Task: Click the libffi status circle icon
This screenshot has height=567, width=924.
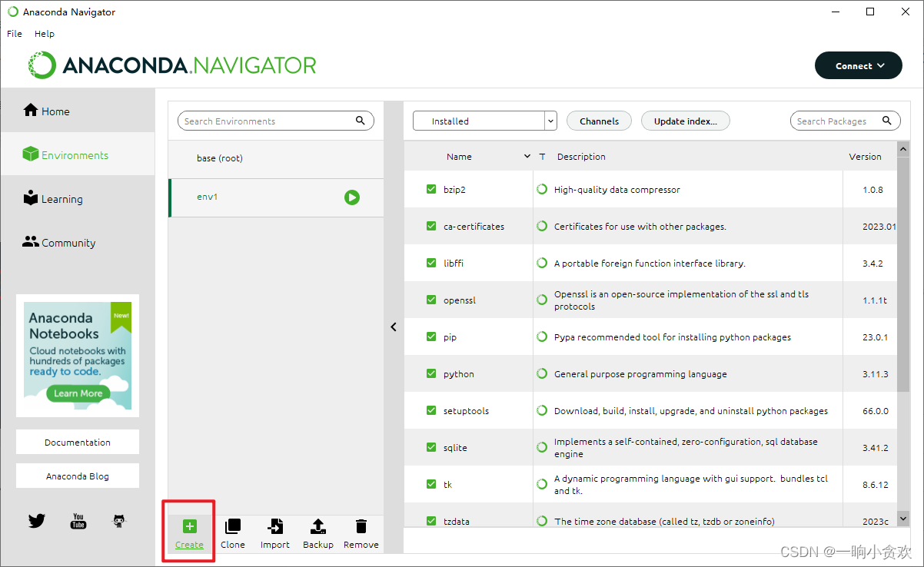Action: click(542, 263)
